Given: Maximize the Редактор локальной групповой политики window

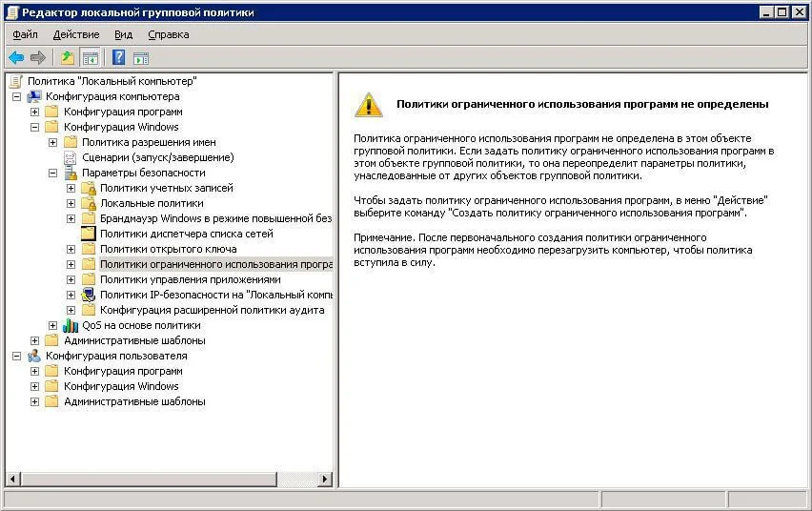Looking at the screenshot, I should point(783,12).
